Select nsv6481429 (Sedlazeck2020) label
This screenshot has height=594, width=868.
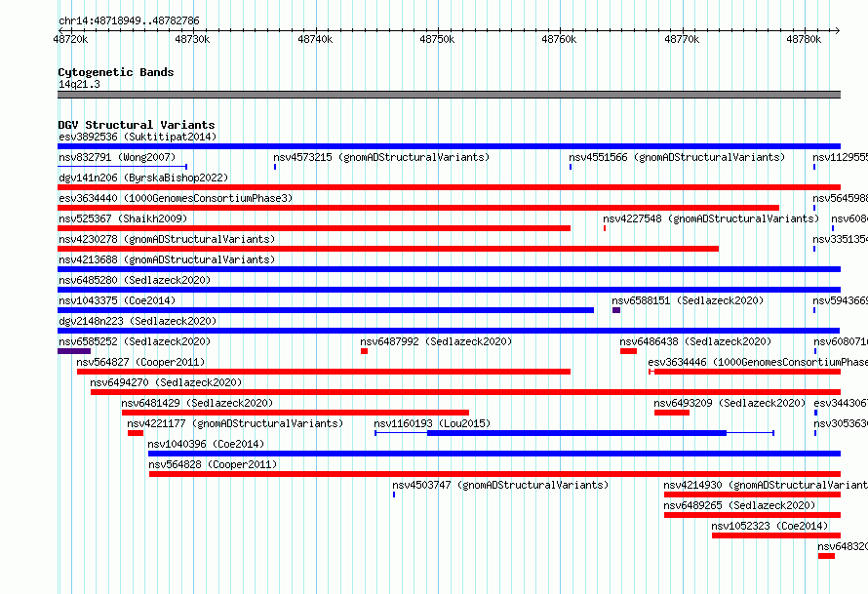(x=197, y=403)
